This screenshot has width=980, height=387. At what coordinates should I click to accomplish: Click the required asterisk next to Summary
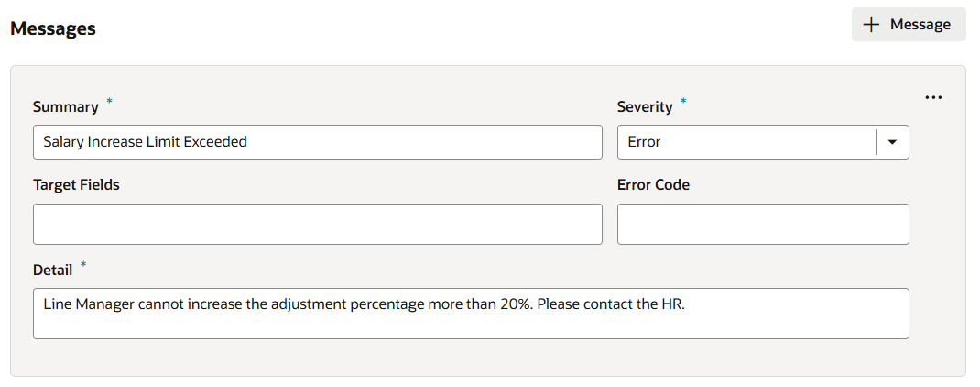coord(110,100)
